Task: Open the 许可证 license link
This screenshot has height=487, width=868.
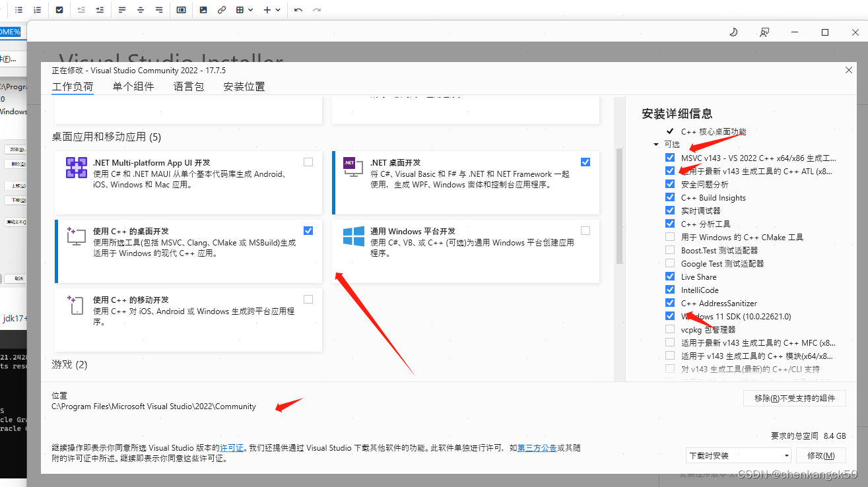Action: (x=232, y=447)
